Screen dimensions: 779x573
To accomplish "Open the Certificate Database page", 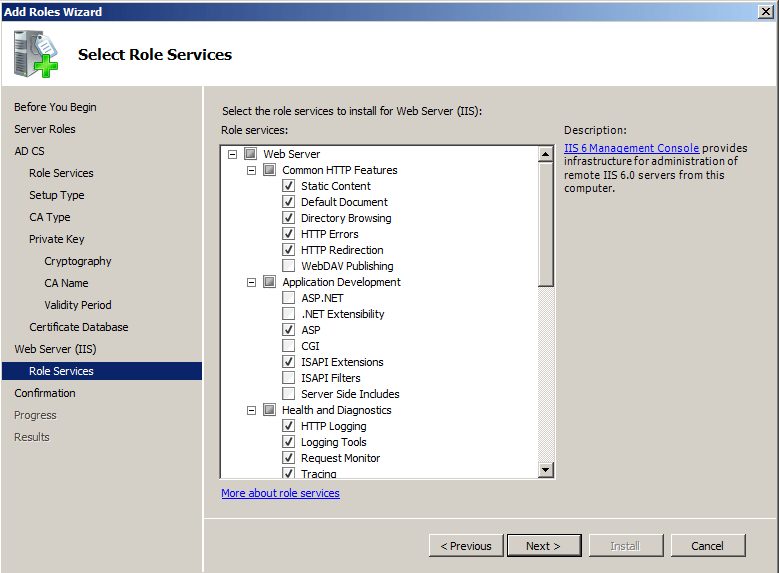I will pyautogui.click(x=78, y=327).
